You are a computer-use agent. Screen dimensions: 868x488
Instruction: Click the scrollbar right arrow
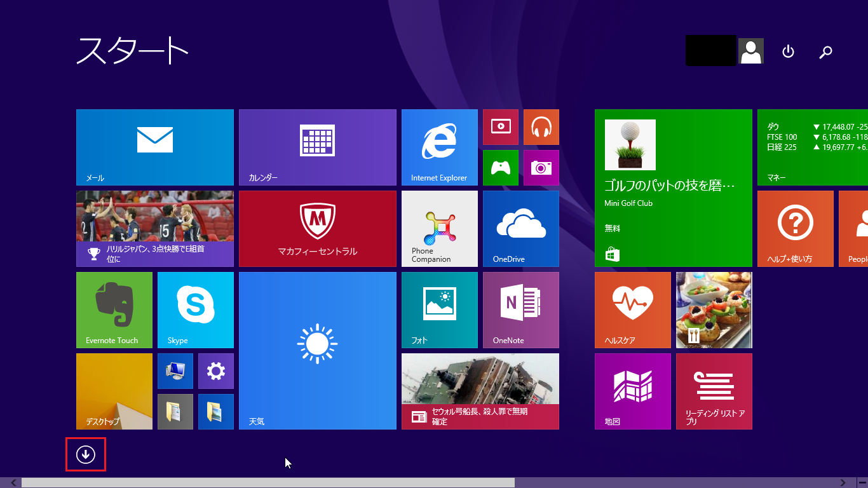click(843, 483)
